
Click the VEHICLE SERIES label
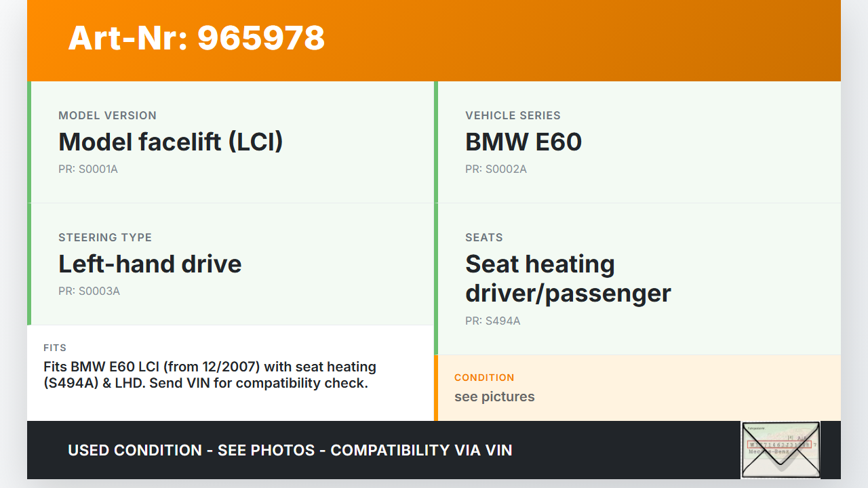513,115
